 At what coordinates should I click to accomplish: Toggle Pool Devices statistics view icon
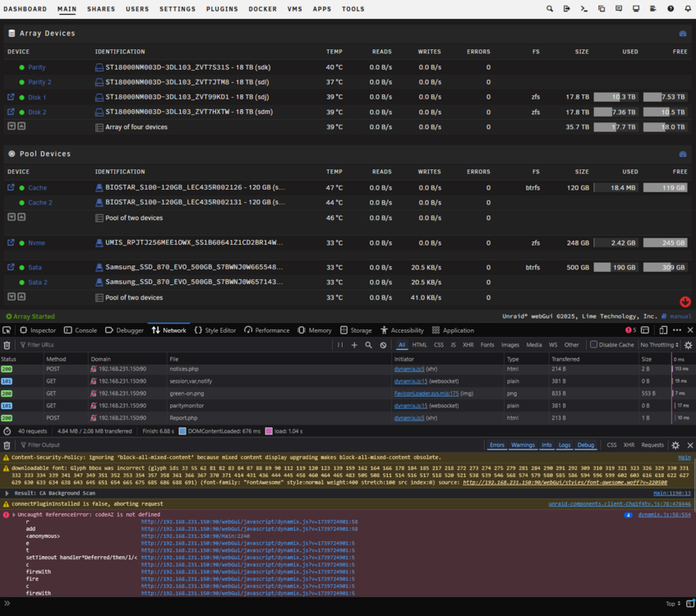click(x=683, y=154)
